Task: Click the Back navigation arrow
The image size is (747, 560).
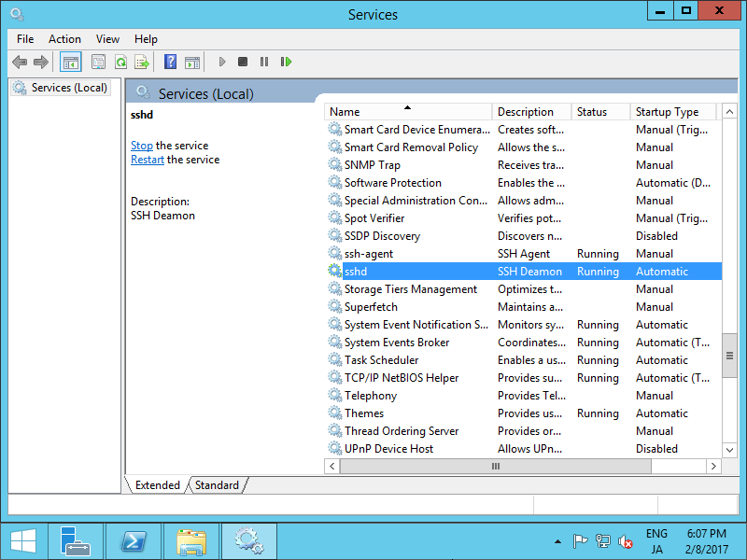Action: [20, 62]
